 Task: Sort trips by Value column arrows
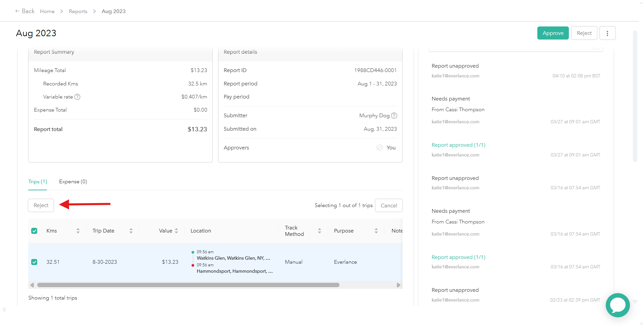(x=176, y=231)
